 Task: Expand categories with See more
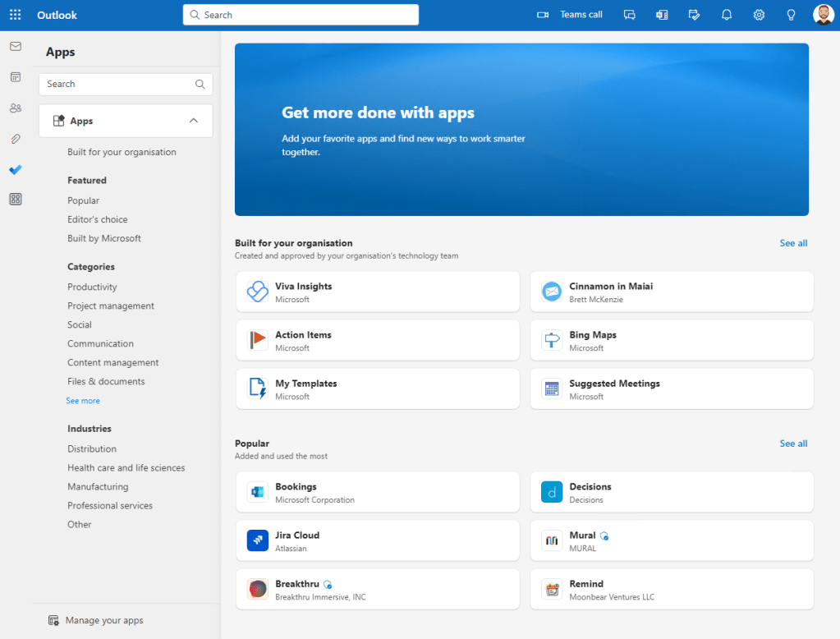(x=83, y=401)
